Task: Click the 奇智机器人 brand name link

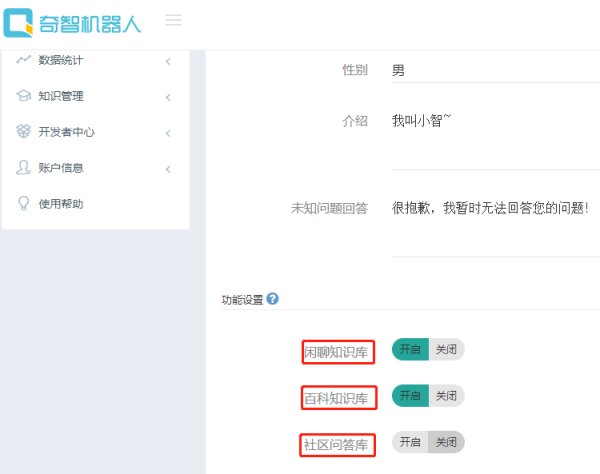Action: (x=92, y=22)
